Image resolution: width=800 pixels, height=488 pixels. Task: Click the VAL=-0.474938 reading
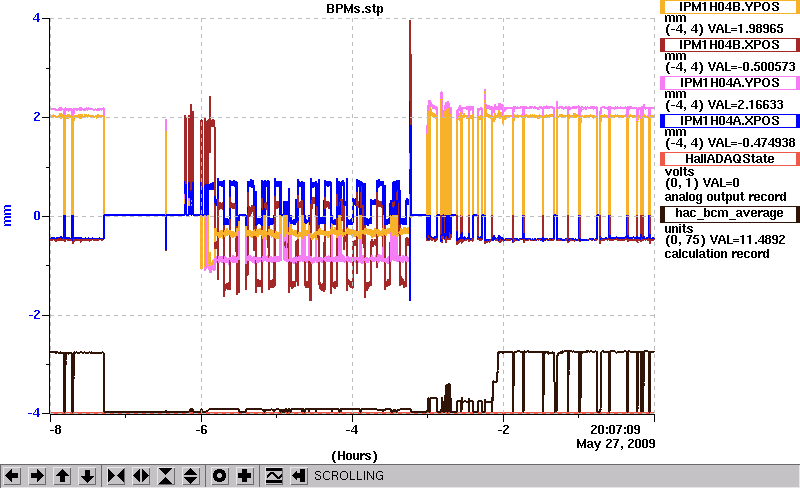point(751,143)
